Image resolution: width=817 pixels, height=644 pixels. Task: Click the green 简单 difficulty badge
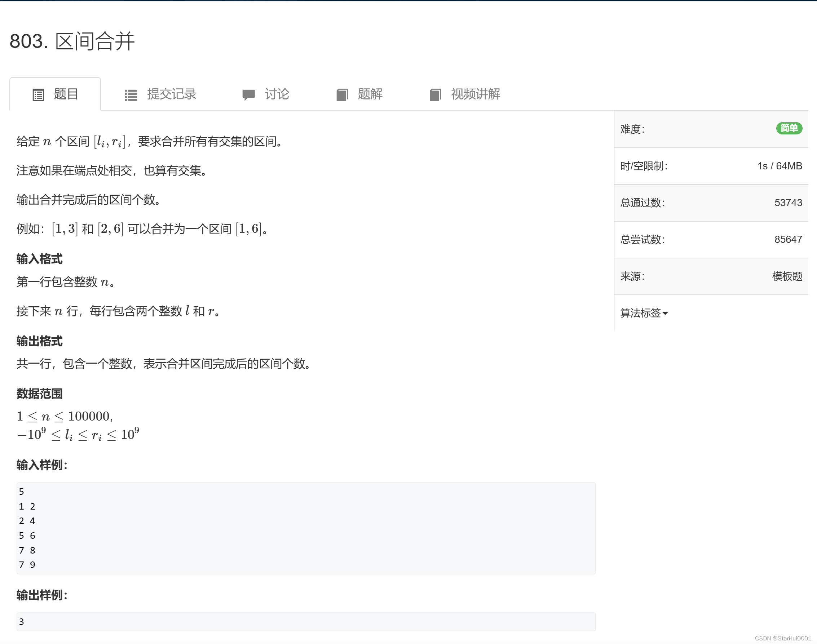pos(789,129)
